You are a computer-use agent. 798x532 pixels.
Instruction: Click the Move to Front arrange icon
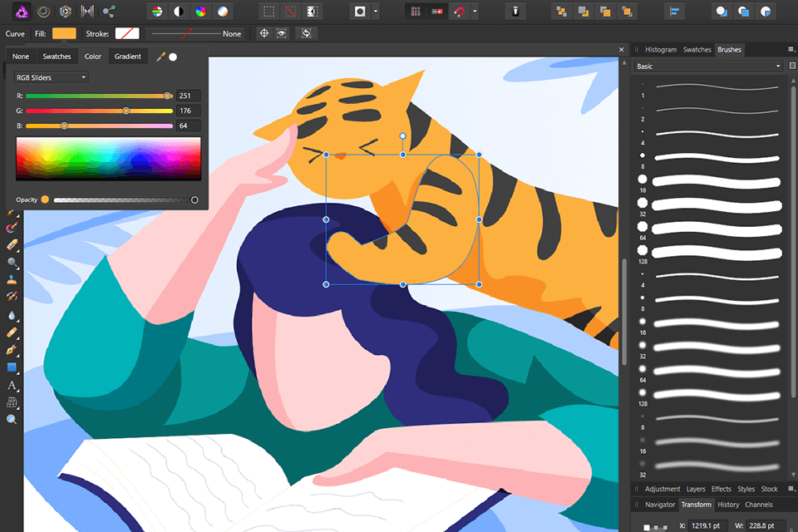[x=627, y=11]
